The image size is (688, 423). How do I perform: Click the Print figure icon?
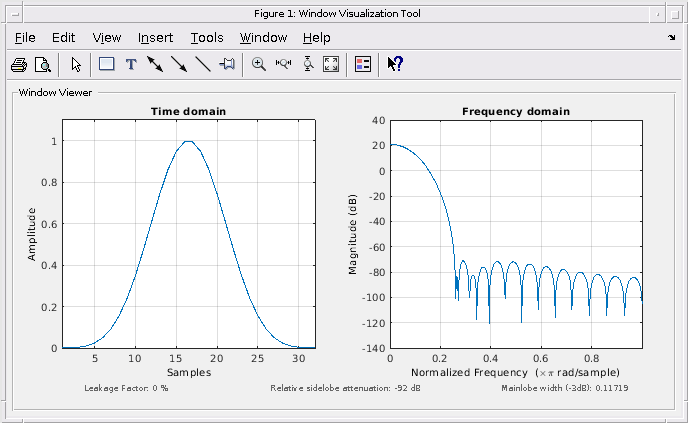click(x=19, y=65)
